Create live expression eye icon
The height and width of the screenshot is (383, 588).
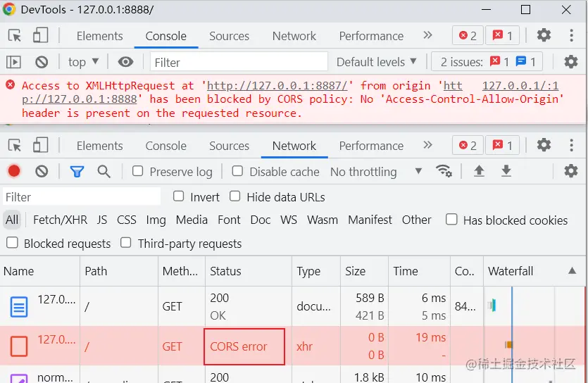coord(125,62)
